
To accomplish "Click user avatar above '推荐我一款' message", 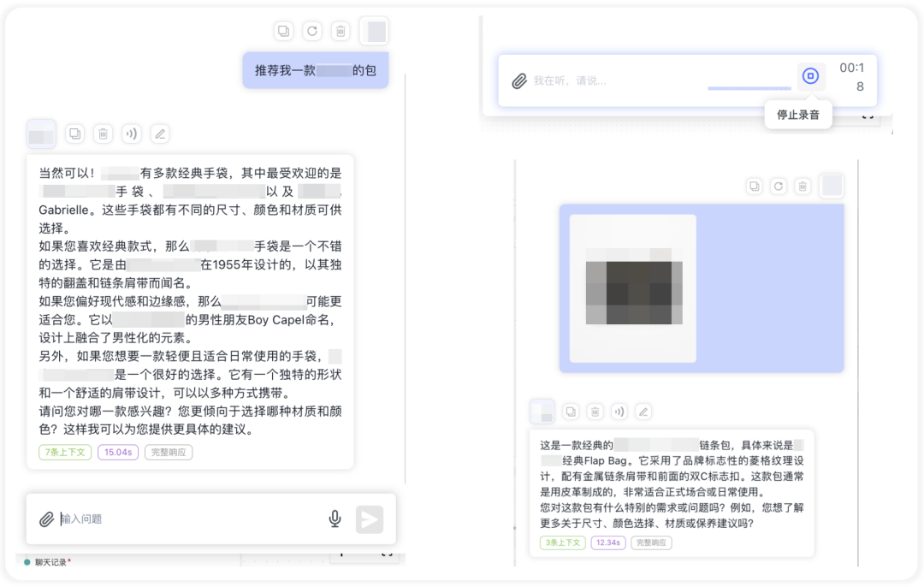I will 374,31.
